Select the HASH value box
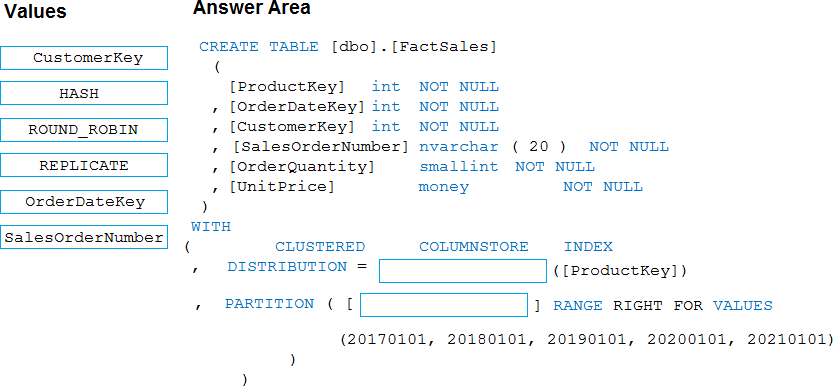The height and width of the screenshot is (386, 833). (x=84, y=93)
